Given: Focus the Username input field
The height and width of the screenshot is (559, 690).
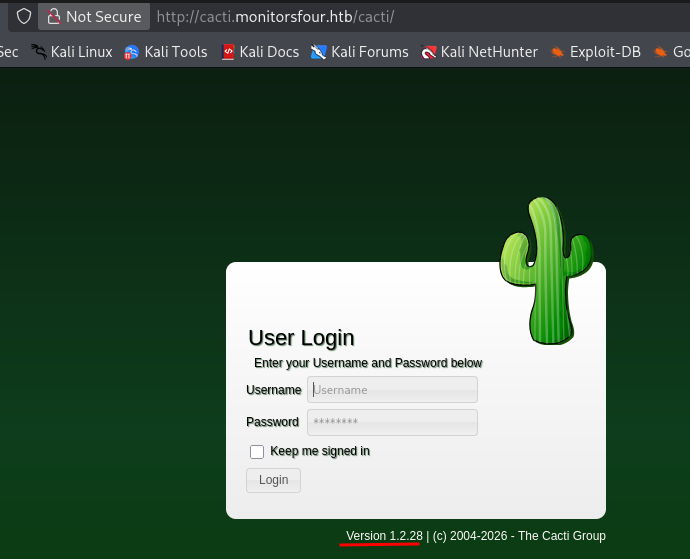Looking at the screenshot, I should pos(392,390).
